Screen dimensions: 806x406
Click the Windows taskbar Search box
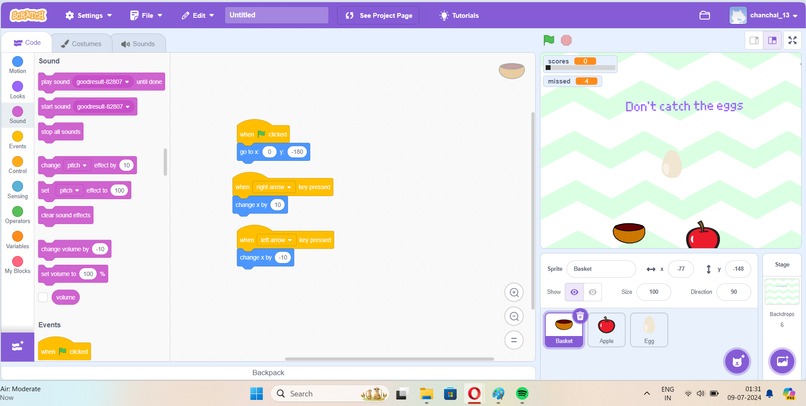pyautogui.click(x=331, y=394)
